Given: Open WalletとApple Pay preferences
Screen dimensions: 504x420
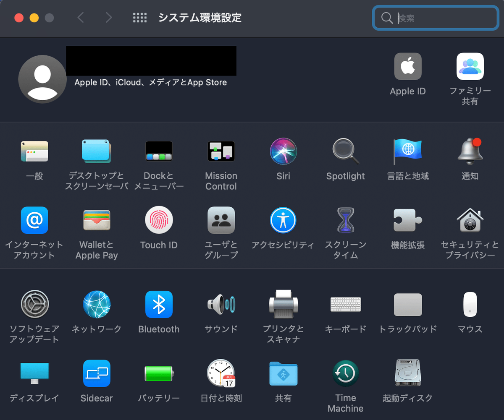Looking at the screenshot, I should click(97, 220).
